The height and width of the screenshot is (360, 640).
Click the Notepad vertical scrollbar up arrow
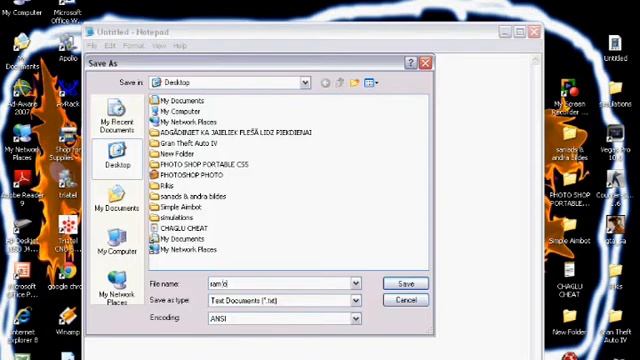(535, 60)
